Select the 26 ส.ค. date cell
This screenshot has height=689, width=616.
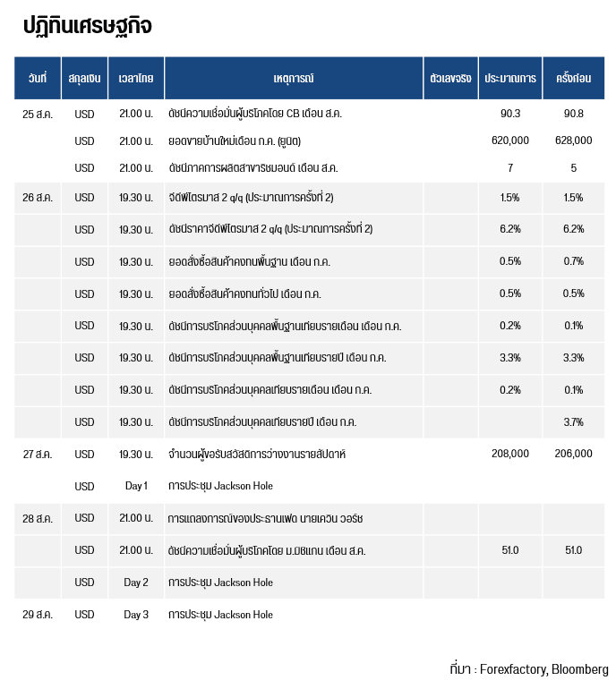[x=38, y=198]
